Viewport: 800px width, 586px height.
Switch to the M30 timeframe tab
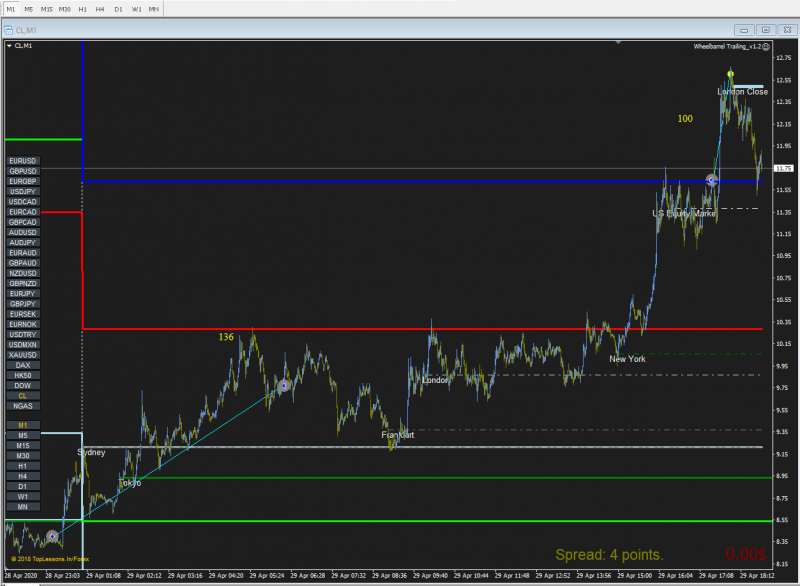pos(64,9)
